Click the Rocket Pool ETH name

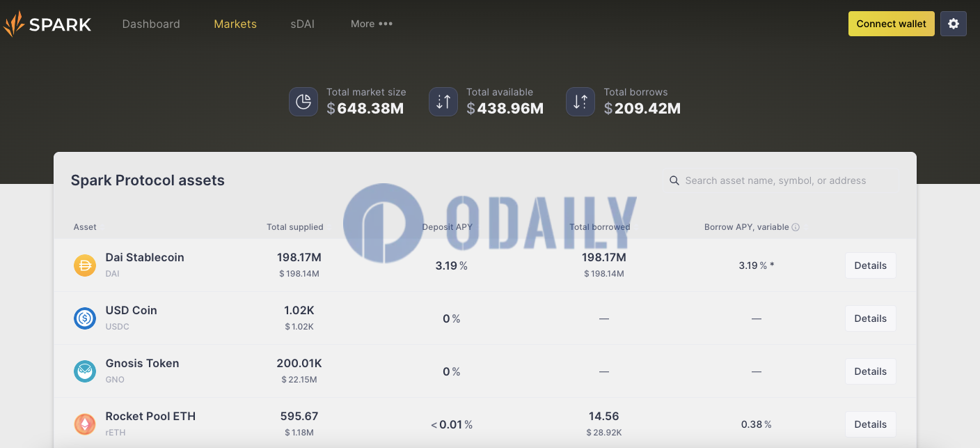pos(150,416)
